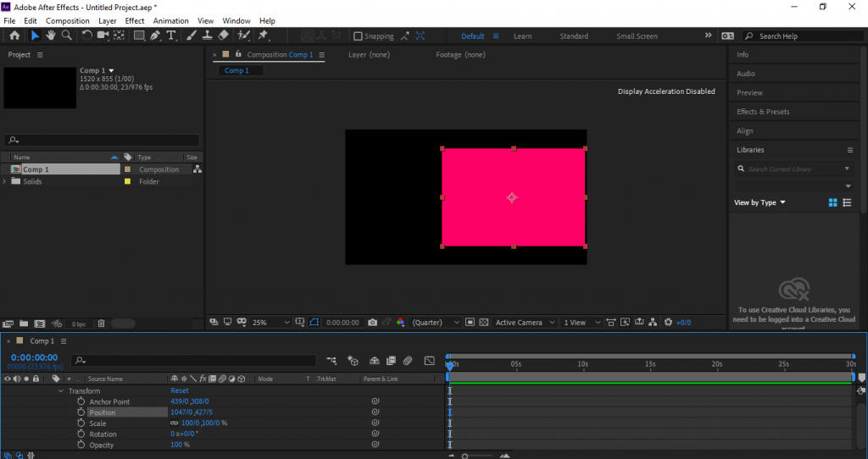Image resolution: width=868 pixels, height=459 pixels.
Task: Open the Effect menu
Action: click(x=135, y=21)
